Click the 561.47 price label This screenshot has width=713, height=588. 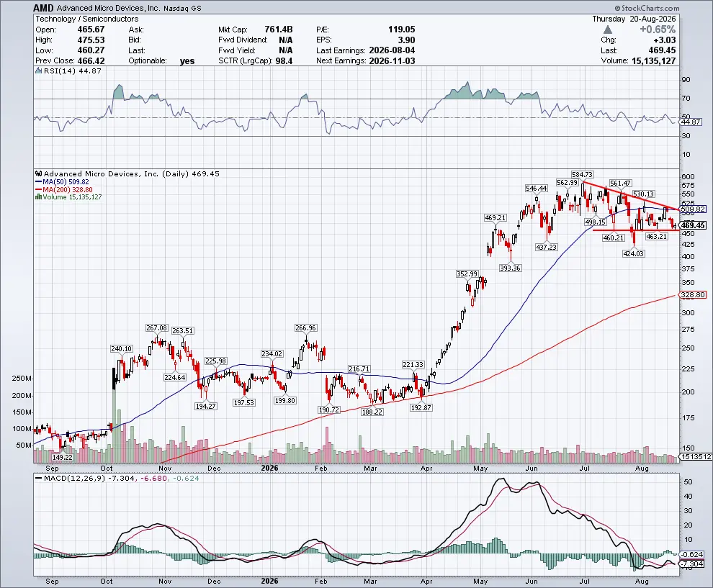click(x=621, y=183)
